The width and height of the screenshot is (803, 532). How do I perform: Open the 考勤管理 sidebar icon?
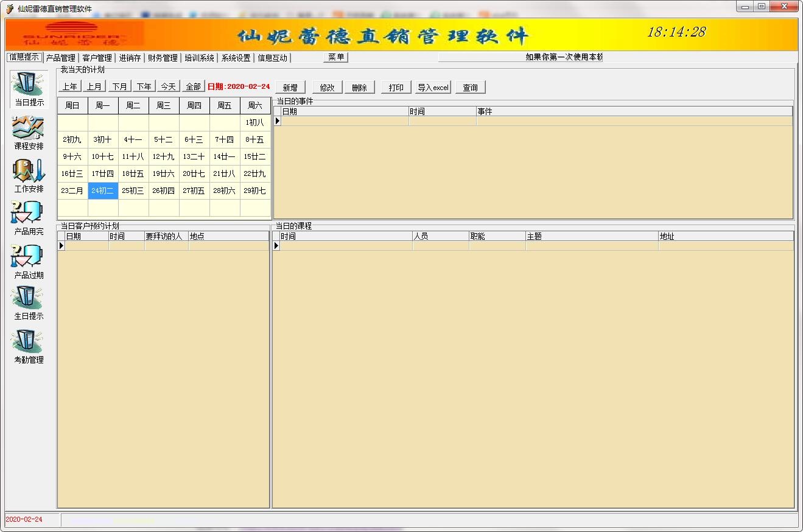[x=28, y=346]
